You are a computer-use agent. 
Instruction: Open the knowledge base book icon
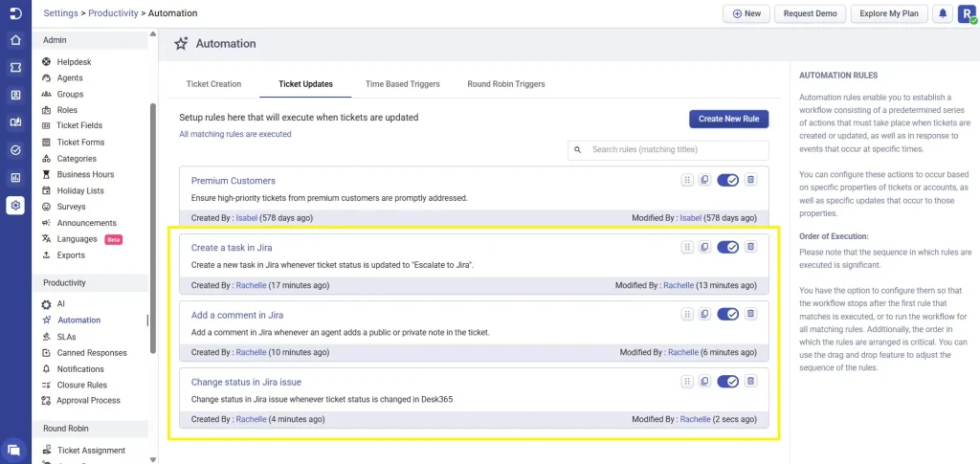click(x=15, y=122)
